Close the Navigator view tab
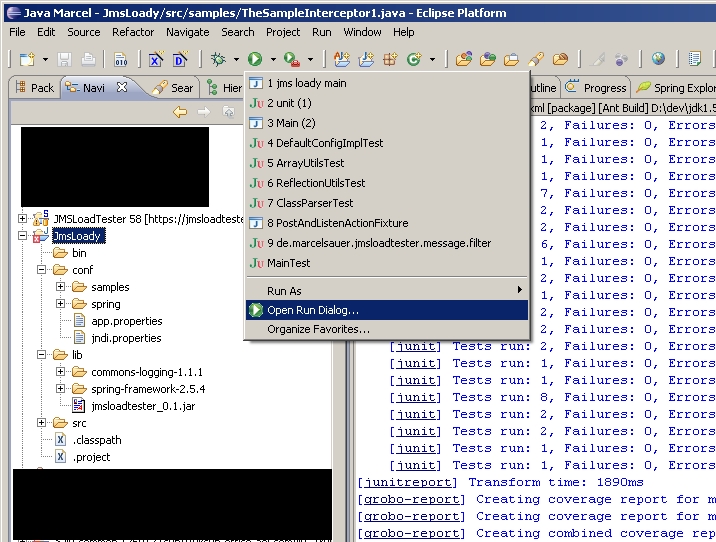The width and height of the screenshot is (716, 542). (x=121, y=87)
